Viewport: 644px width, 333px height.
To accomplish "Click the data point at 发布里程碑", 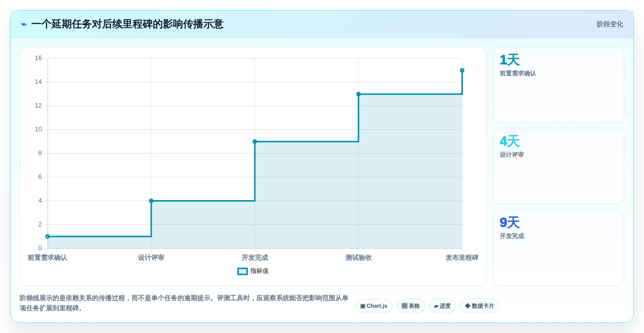I will point(462,70).
